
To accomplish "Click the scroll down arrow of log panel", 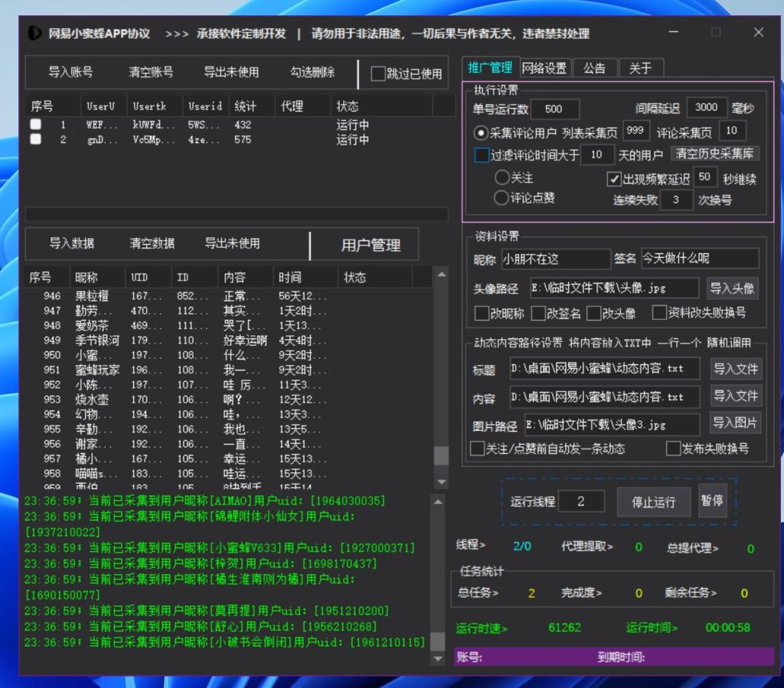I will coord(438,658).
